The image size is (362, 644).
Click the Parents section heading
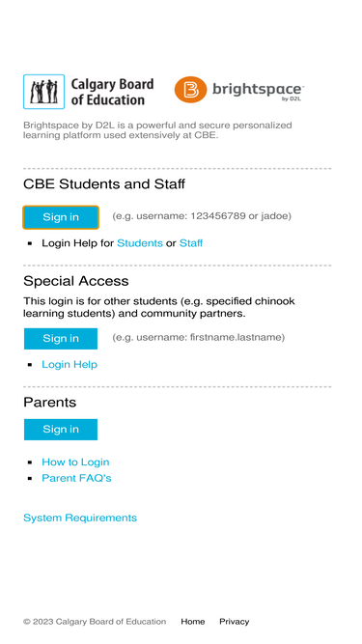[49, 402]
